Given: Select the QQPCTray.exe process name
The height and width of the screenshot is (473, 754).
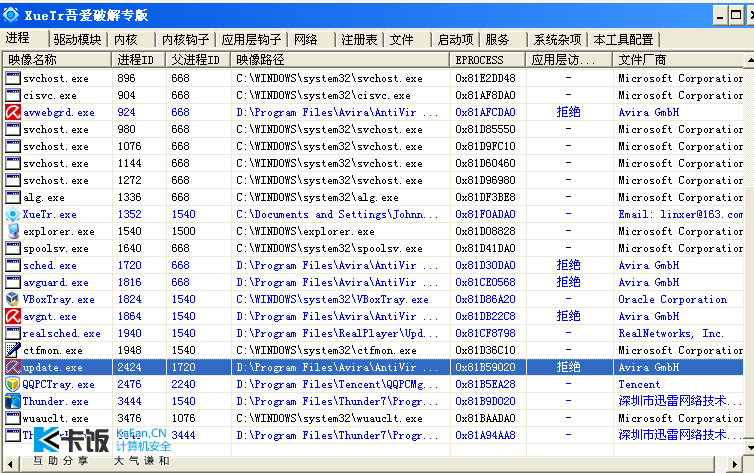Looking at the screenshot, I should pos(59,385).
